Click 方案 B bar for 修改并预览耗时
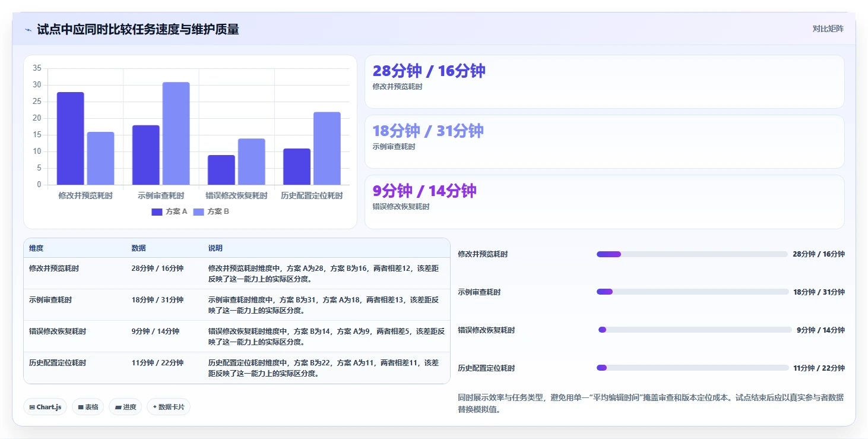 pyautogui.click(x=100, y=158)
